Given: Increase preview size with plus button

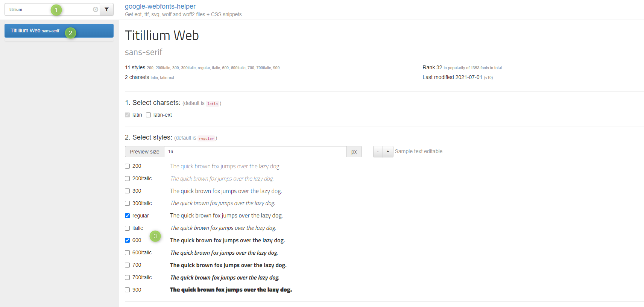Looking at the screenshot, I should (388, 152).
